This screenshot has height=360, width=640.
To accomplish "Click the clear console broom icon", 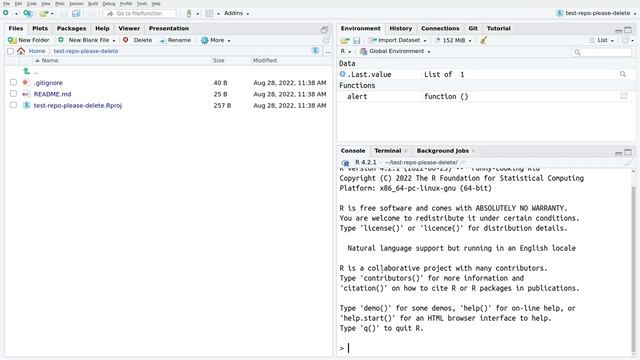I will 628,162.
